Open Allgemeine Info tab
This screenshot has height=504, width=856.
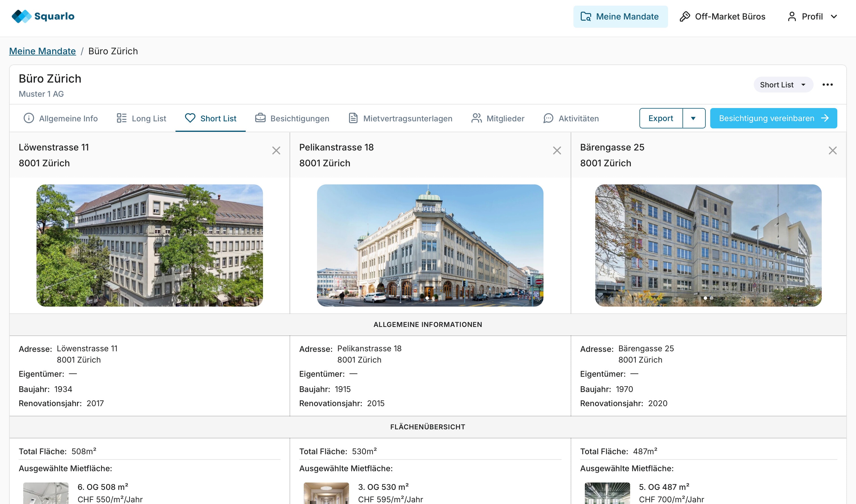coord(61,119)
